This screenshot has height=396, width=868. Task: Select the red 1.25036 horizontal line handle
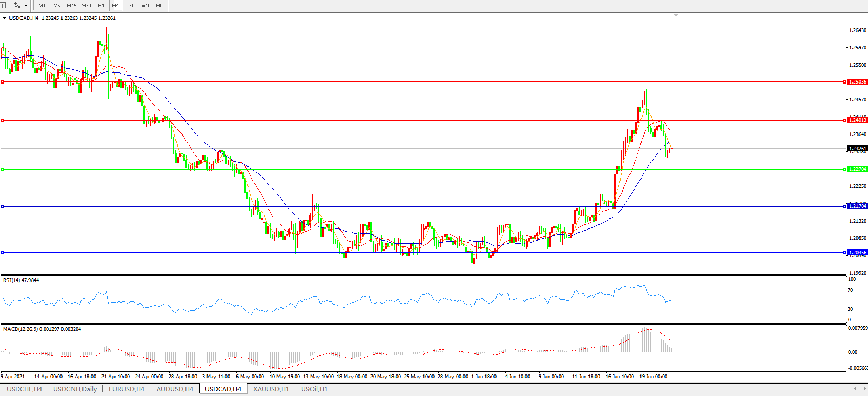tap(3, 82)
